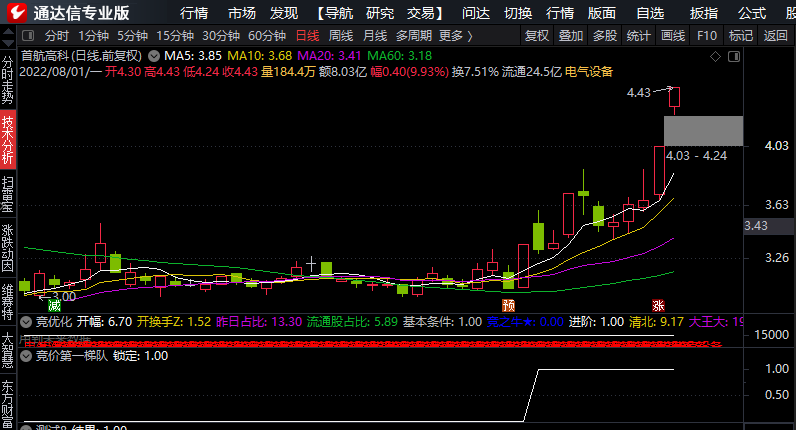The image size is (796, 430).
Task: Open 东方财富 sidebar tab
Action: point(8,404)
